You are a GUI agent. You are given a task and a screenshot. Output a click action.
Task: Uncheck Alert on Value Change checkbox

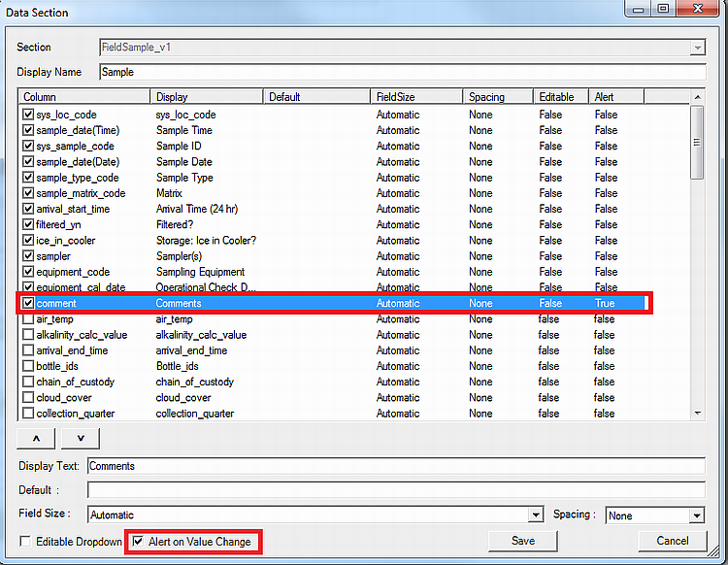pyautogui.click(x=139, y=542)
